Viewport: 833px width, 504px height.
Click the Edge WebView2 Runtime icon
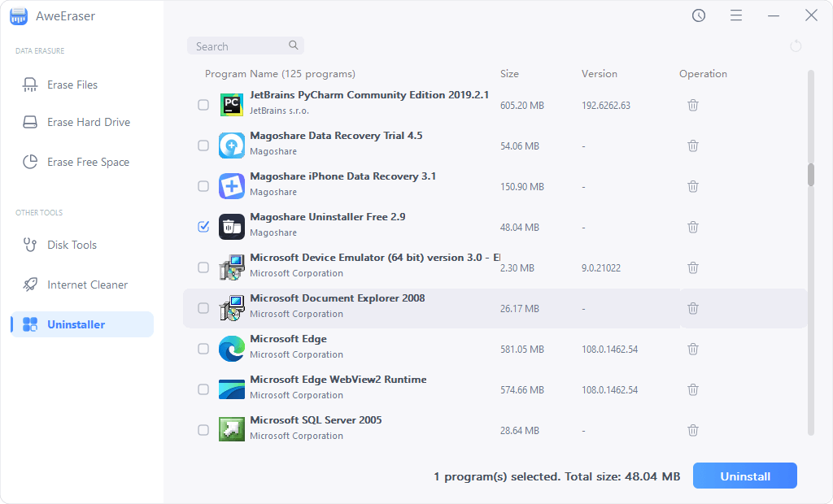point(232,389)
